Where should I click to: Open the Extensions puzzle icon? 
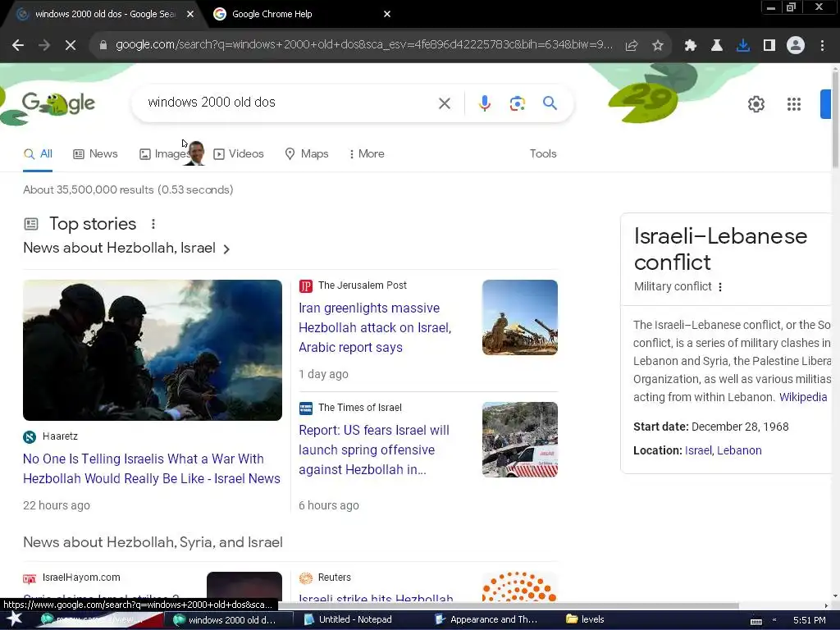(x=691, y=46)
